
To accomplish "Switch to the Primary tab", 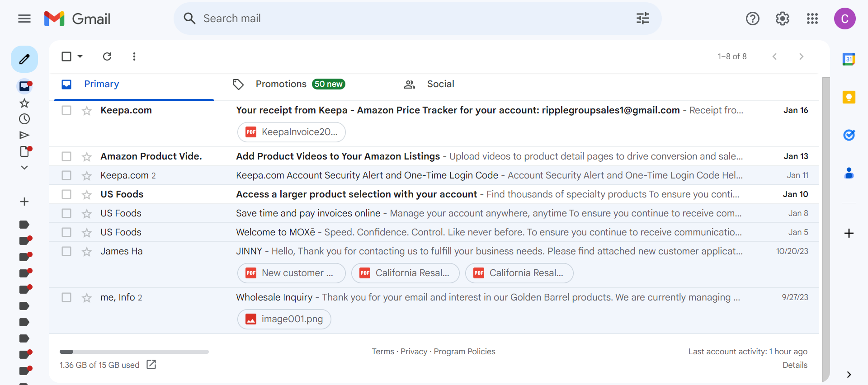I will tap(134, 85).
